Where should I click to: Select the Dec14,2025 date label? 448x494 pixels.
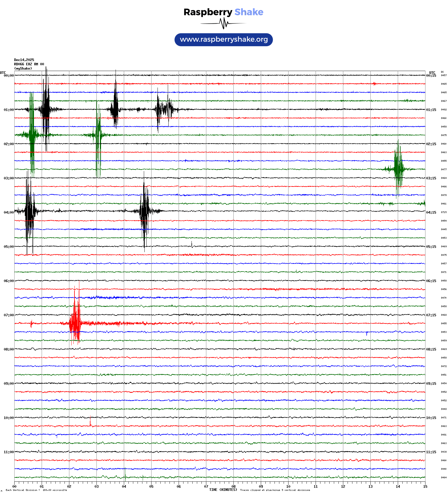[x=24, y=60]
